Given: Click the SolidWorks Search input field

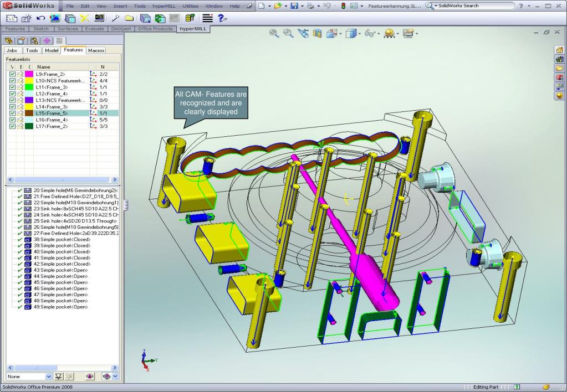Looking at the screenshot, I should 474,6.
